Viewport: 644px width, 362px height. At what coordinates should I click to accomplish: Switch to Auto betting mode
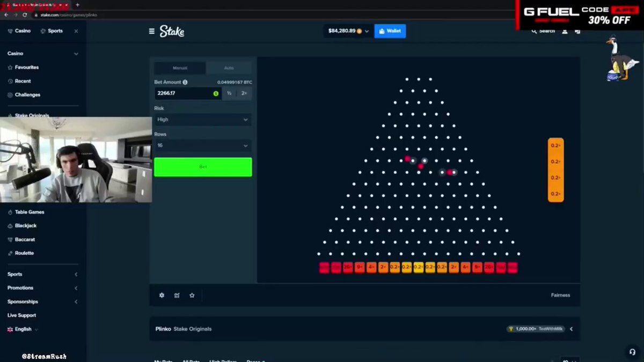(x=229, y=68)
